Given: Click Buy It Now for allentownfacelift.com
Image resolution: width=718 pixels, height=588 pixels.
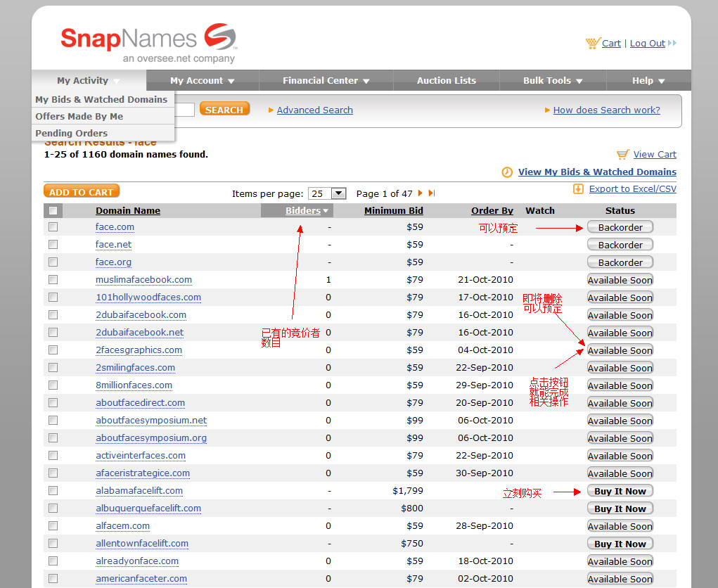Looking at the screenshot, I should tap(620, 544).
